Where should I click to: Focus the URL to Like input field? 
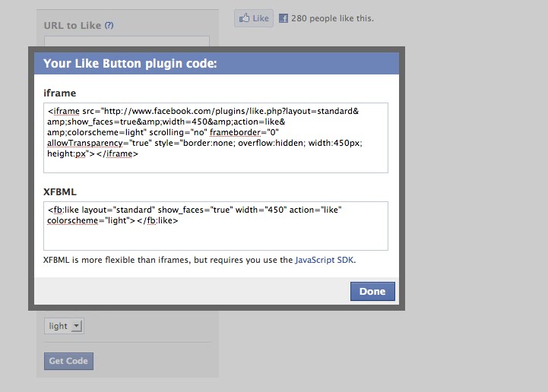click(127, 43)
